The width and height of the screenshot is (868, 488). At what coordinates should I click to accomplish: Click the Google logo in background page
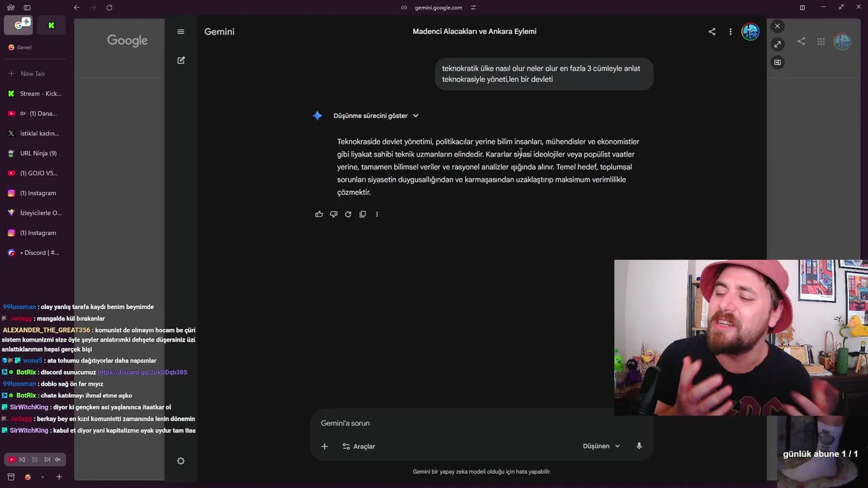pos(127,41)
